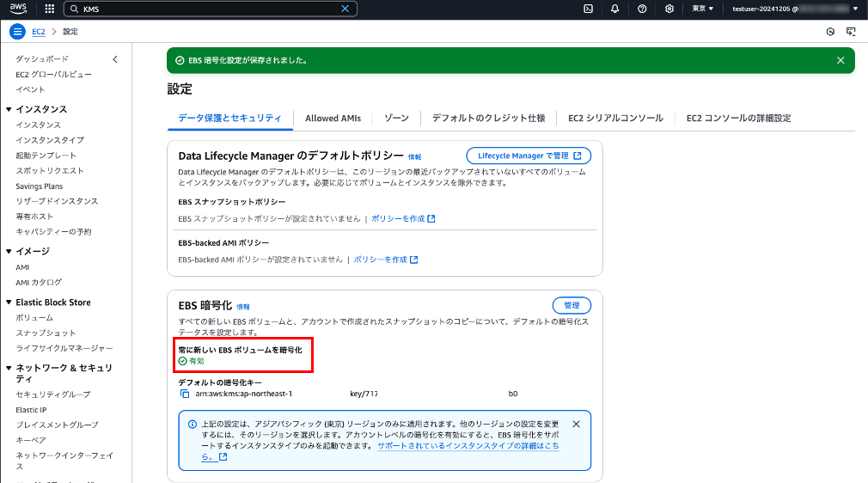Open キーペア in the sidebar
The image size is (868, 483).
31,440
